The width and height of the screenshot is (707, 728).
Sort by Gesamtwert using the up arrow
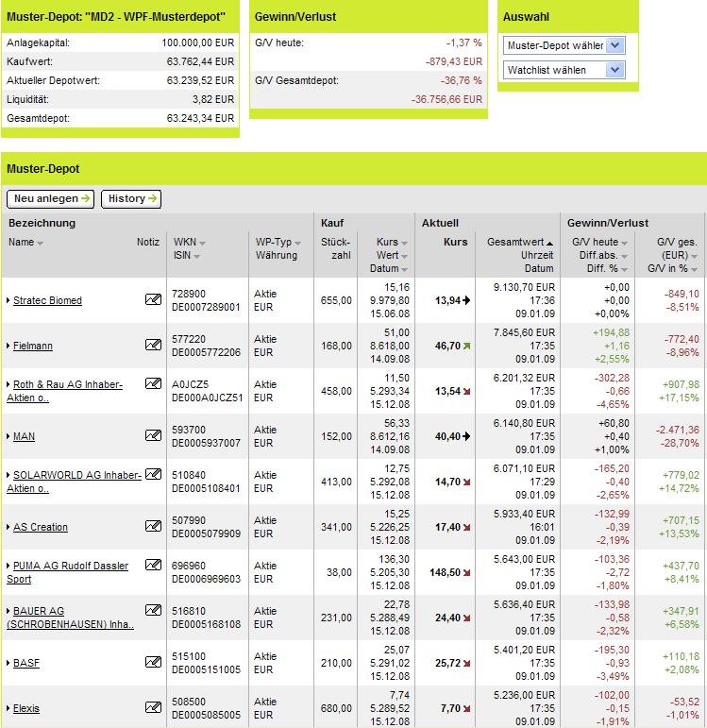(549, 244)
